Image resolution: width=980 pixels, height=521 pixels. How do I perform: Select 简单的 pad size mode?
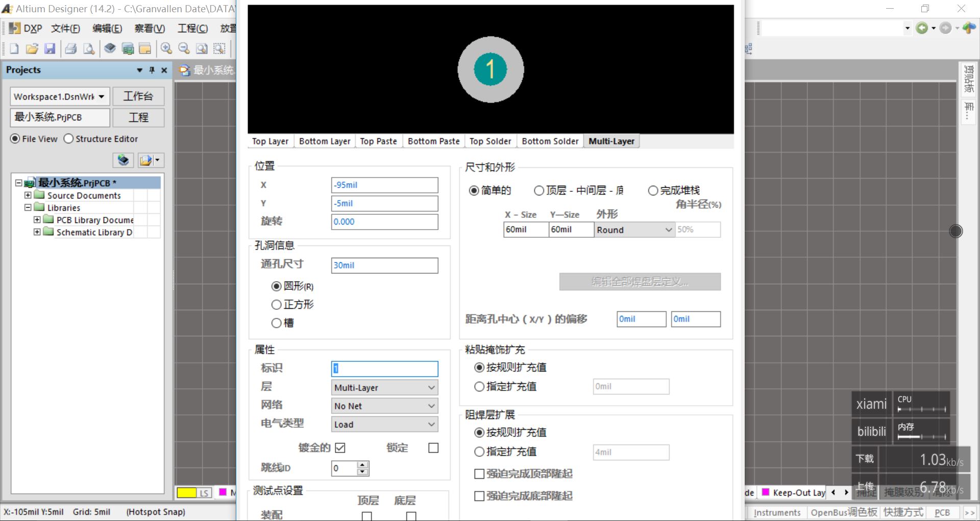coord(474,191)
